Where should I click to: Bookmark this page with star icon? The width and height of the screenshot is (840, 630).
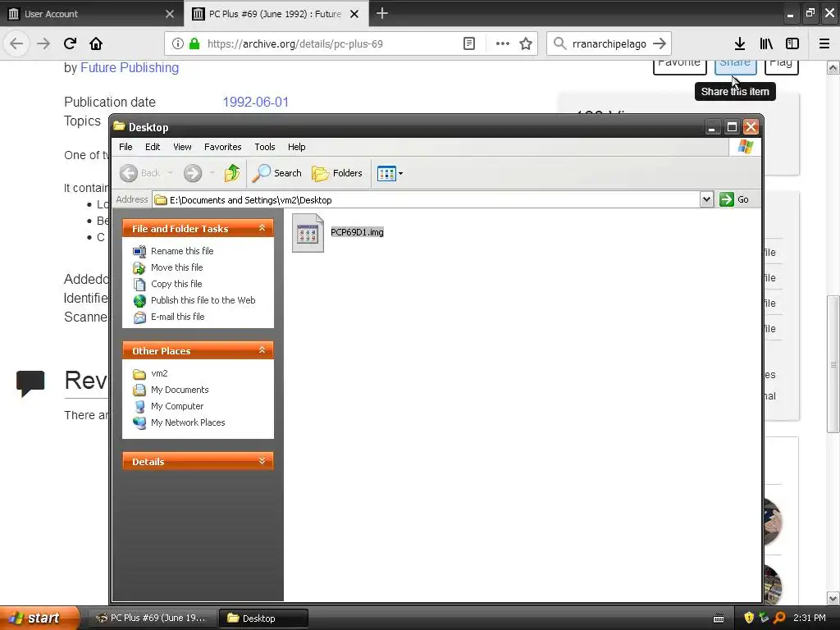point(526,43)
